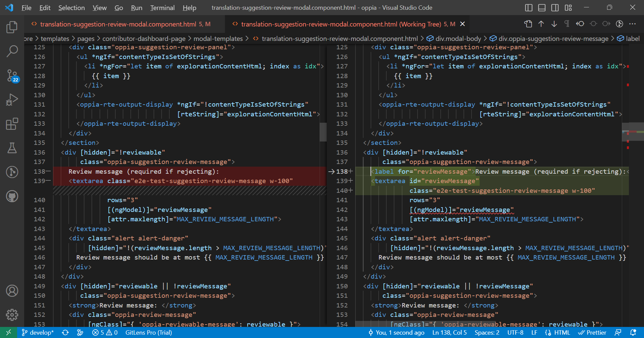Open the Search view in the sidebar
This screenshot has width=644, height=338.
12,51
